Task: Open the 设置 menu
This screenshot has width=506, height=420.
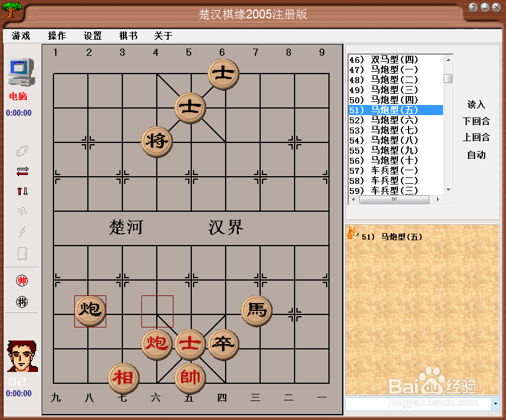Action: pyautogui.click(x=93, y=36)
